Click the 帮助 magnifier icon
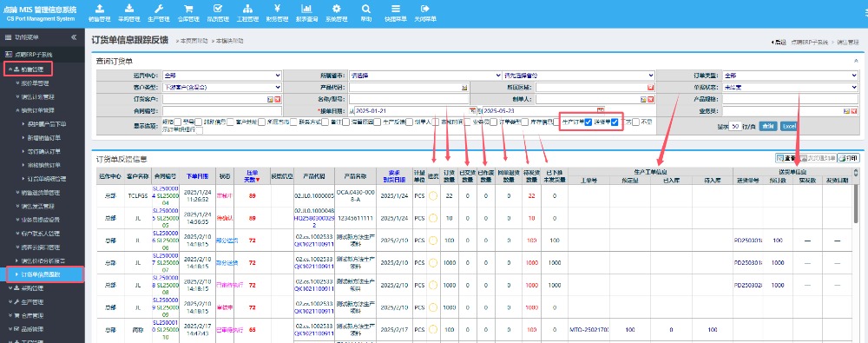Image resolution: width=868 pixels, height=343 pixels. tap(366, 9)
